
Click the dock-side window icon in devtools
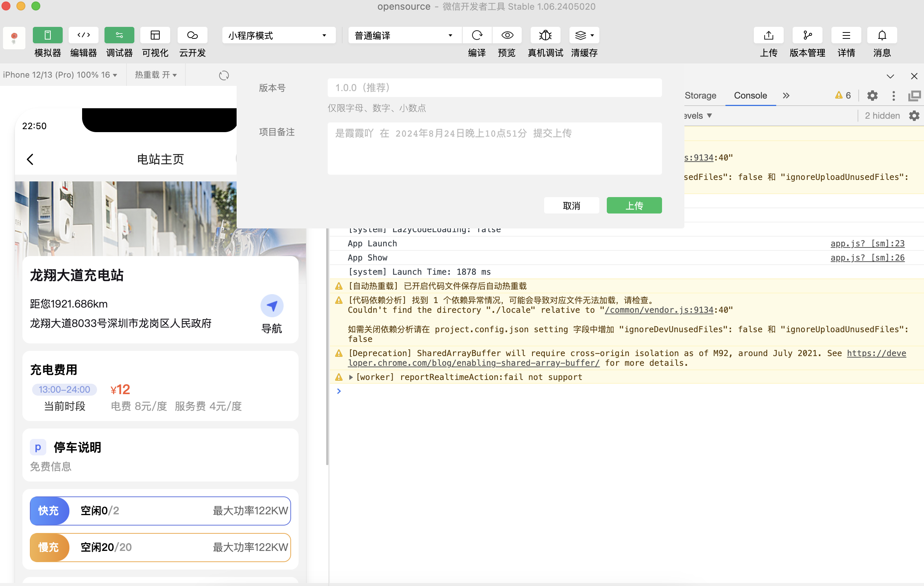tap(914, 96)
